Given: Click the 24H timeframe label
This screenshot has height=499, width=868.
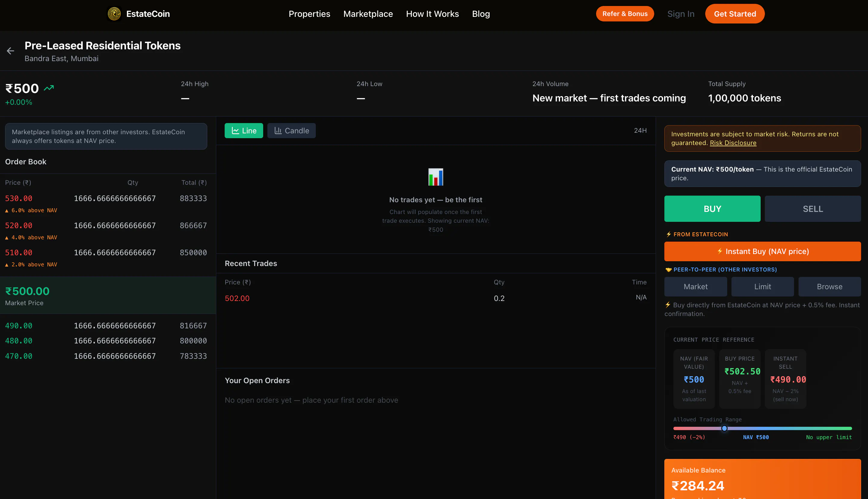Looking at the screenshot, I should [x=640, y=131].
